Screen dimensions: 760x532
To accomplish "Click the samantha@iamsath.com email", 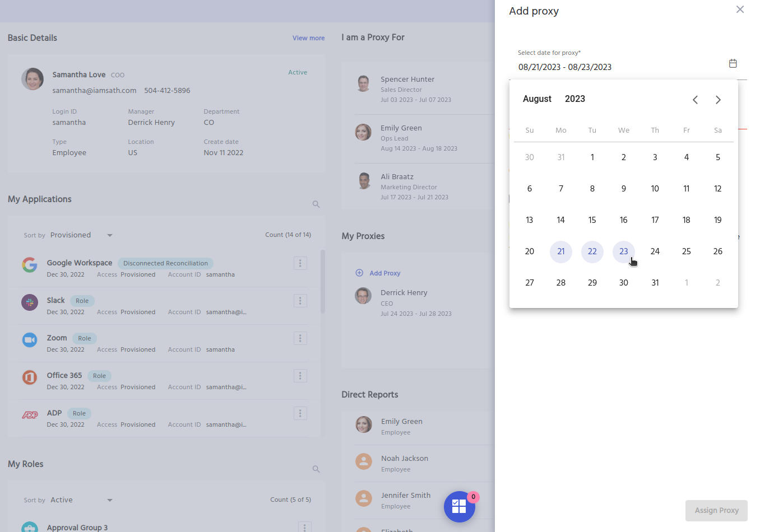I will (94, 91).
